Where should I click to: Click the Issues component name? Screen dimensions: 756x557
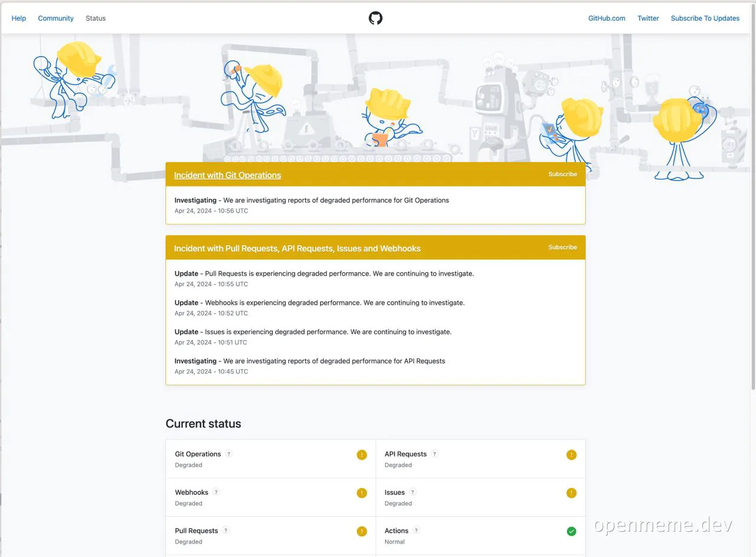point(395,493)
